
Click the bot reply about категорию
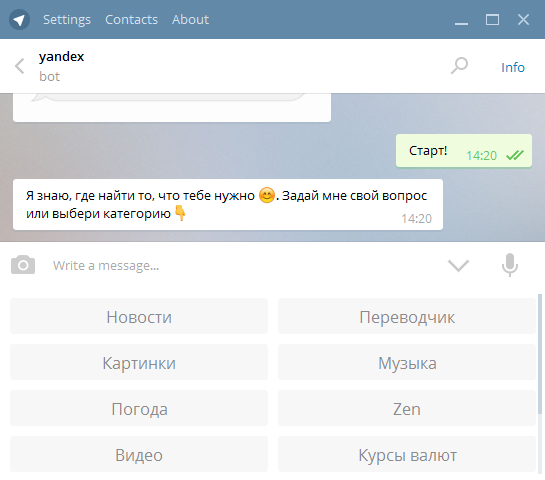coord(228,204)
